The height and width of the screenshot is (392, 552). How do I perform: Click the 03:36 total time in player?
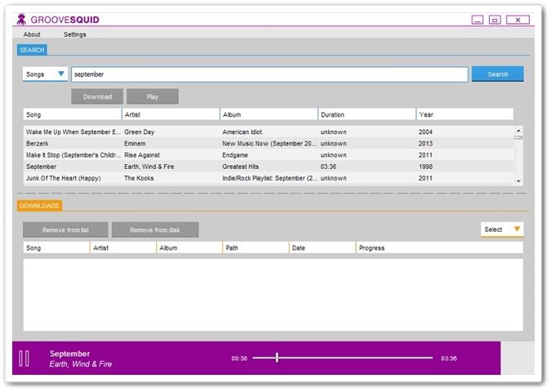(449, 359)
